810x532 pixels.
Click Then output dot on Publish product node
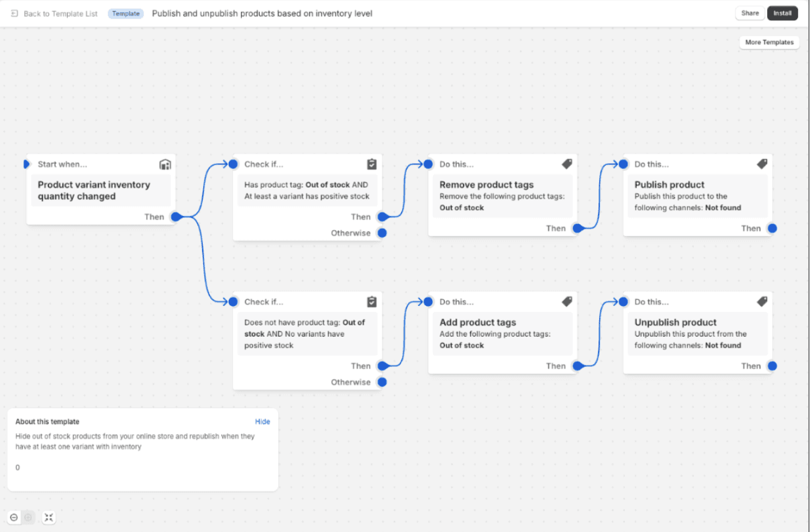pyautogui.click(x=772, y=229)
